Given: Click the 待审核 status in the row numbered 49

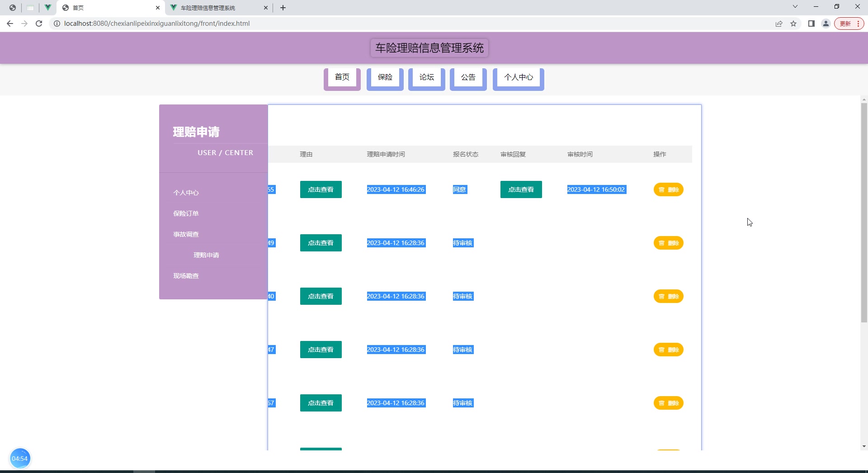Looking at the screenshot, I should click(x=463, y=243).
